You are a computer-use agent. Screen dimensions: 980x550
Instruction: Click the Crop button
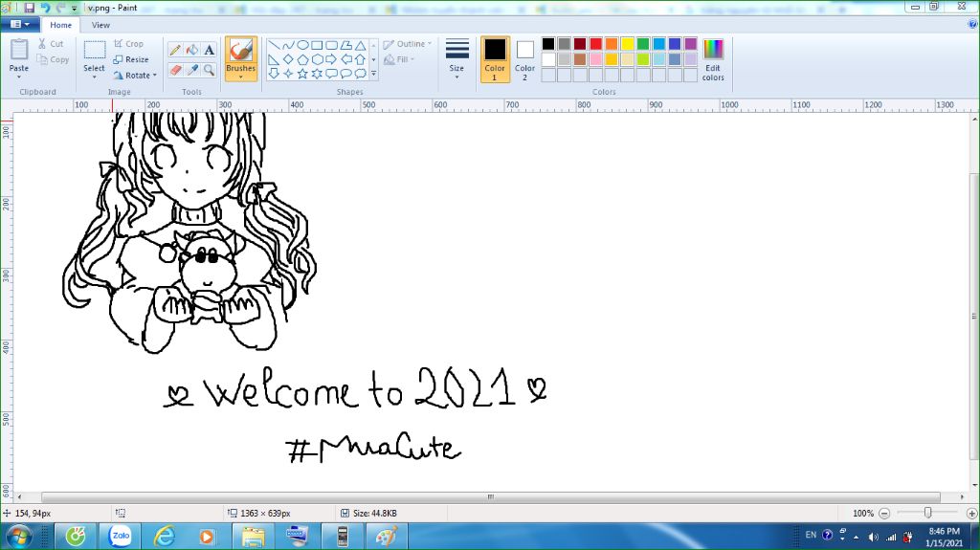tap(129, 44)
